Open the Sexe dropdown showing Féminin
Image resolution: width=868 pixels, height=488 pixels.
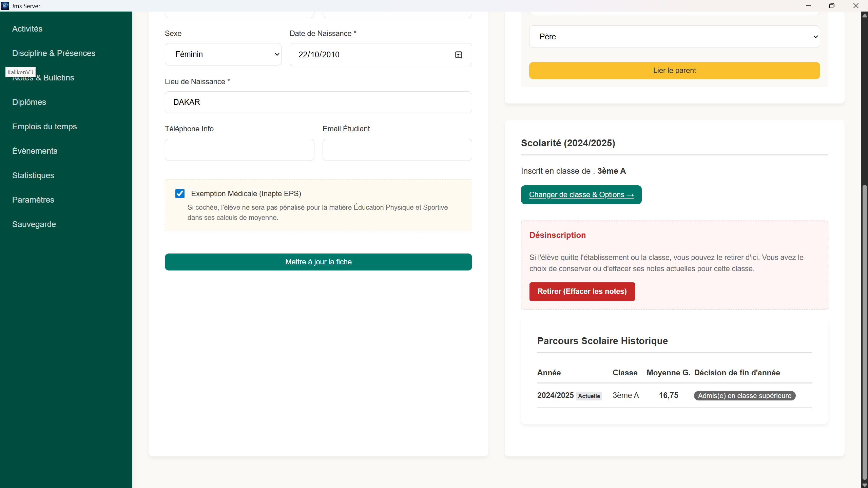point(223,54)
